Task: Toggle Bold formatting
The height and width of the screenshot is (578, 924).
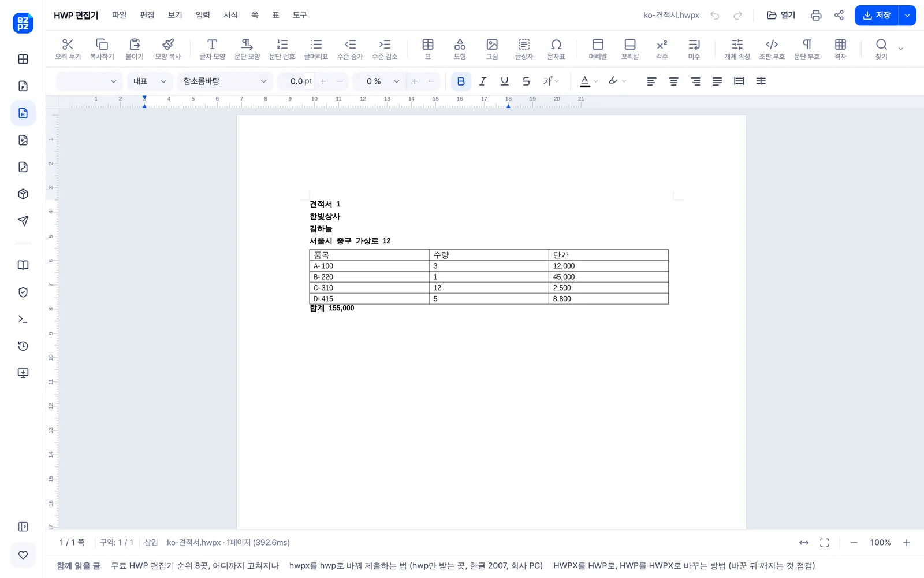Action: pos(461,81)
